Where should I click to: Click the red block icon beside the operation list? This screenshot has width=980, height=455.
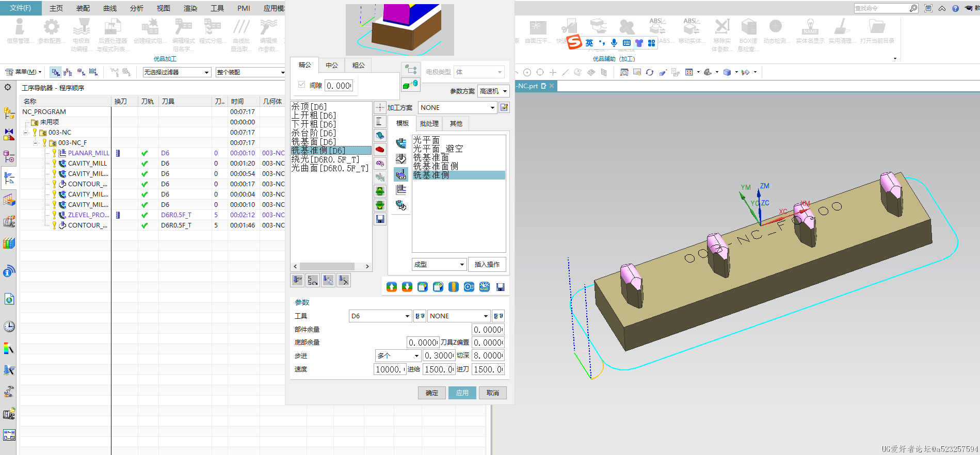click(x=380, y=150)
